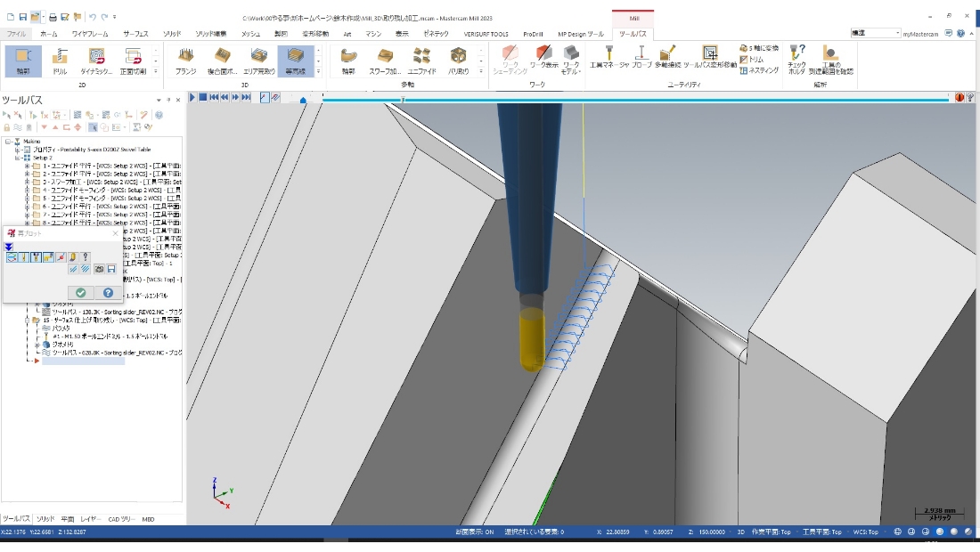Collapse the Makino machine group node

9,142
